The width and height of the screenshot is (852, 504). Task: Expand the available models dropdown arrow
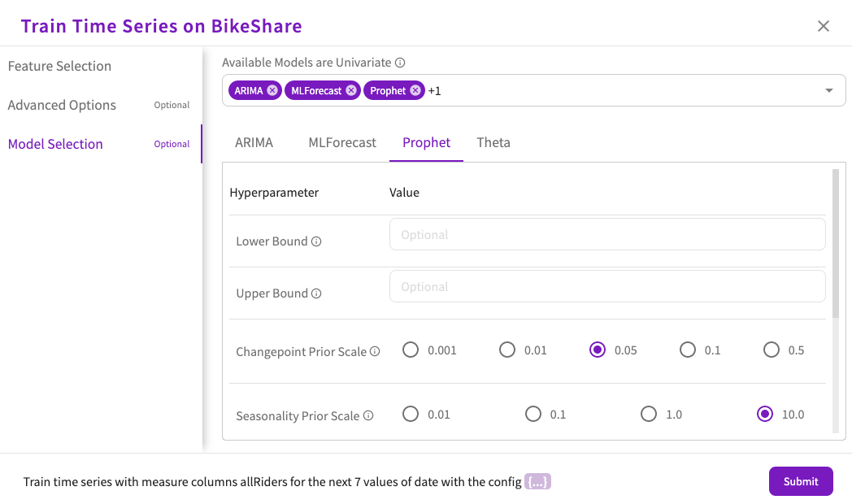tap(828, 91)
